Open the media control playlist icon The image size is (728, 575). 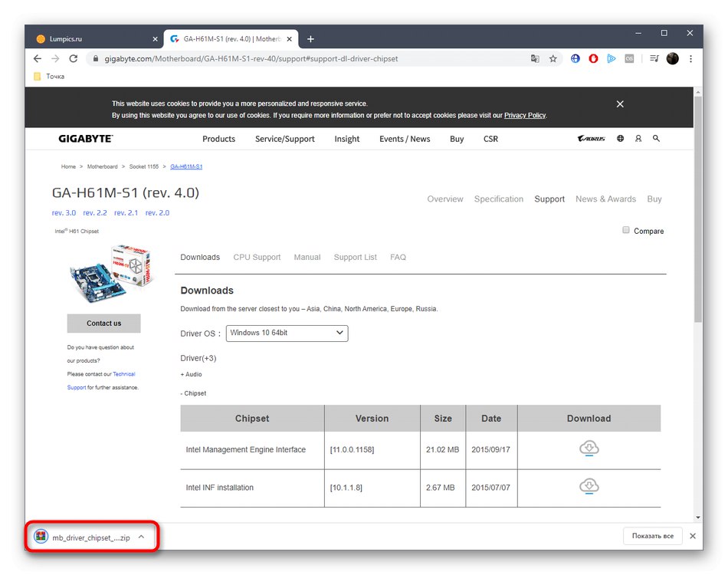pos(654,58)
